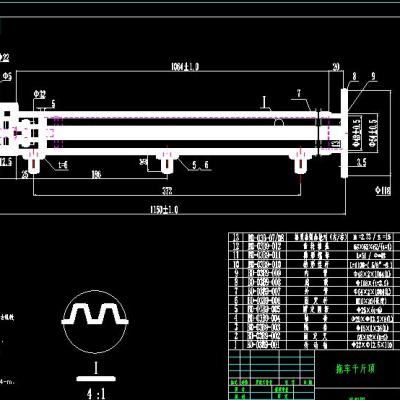Click part balloon number 7 label
This screenshot has height=400, width=400.
coord(299,93)
